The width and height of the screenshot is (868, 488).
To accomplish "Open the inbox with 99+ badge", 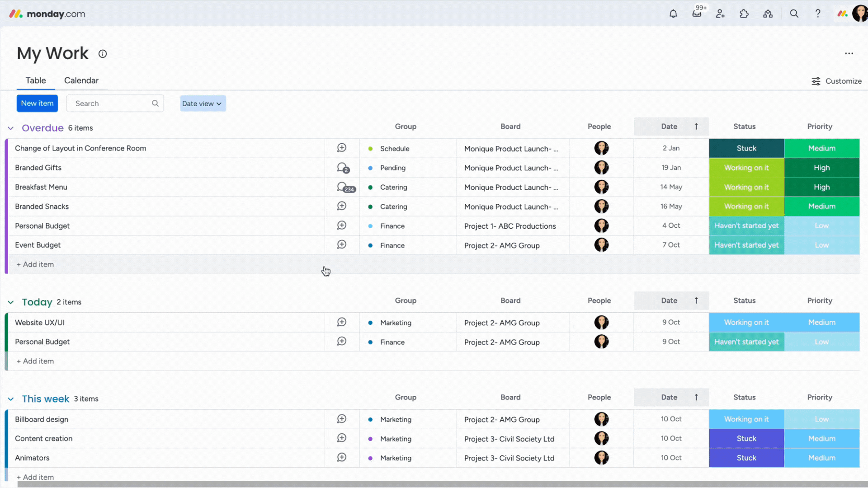I will (697, 14).
